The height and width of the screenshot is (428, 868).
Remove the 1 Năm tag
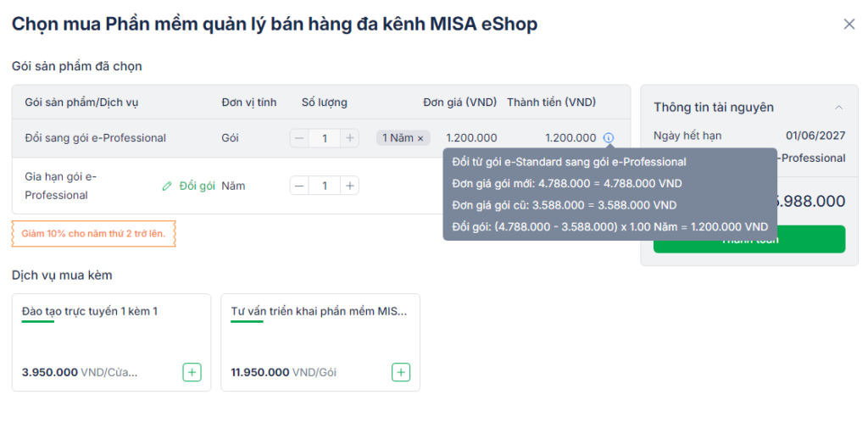pyautogui.click(x=420, y=138)
